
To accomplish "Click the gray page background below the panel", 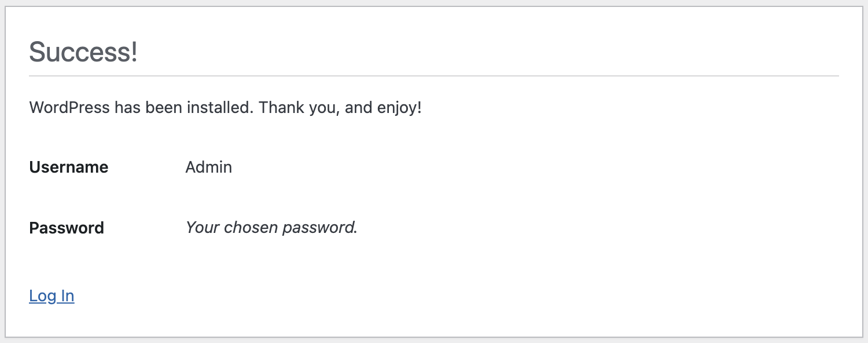I will [x=434, y=340].
